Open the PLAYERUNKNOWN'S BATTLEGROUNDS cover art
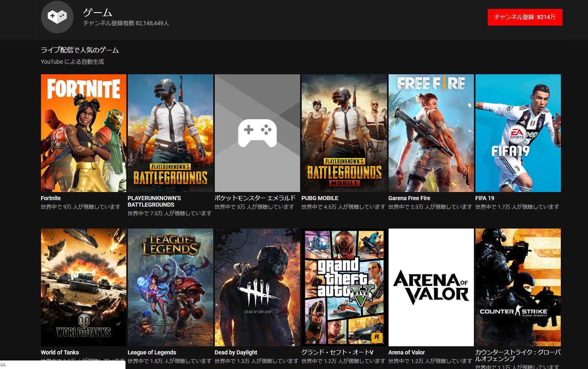 (171, 133)
